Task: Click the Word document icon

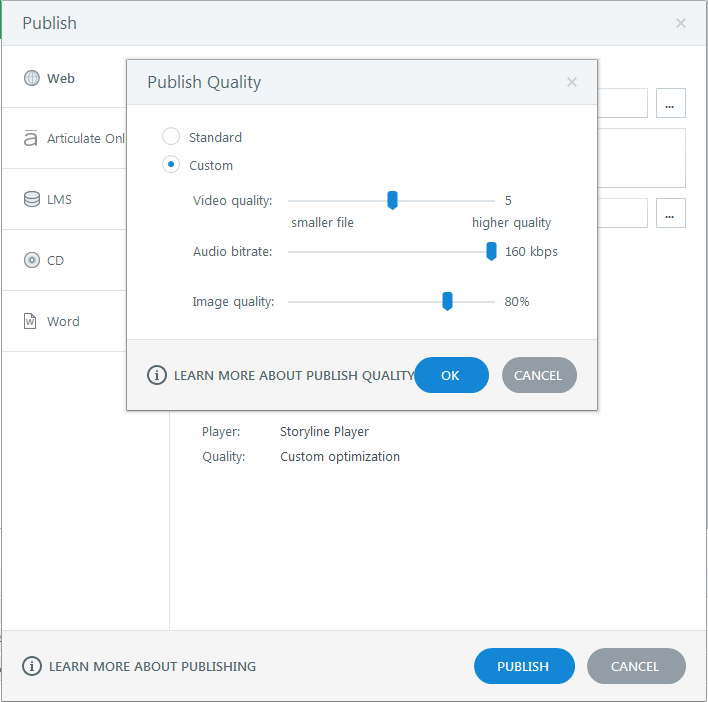Action: click(x=31, y=321)
